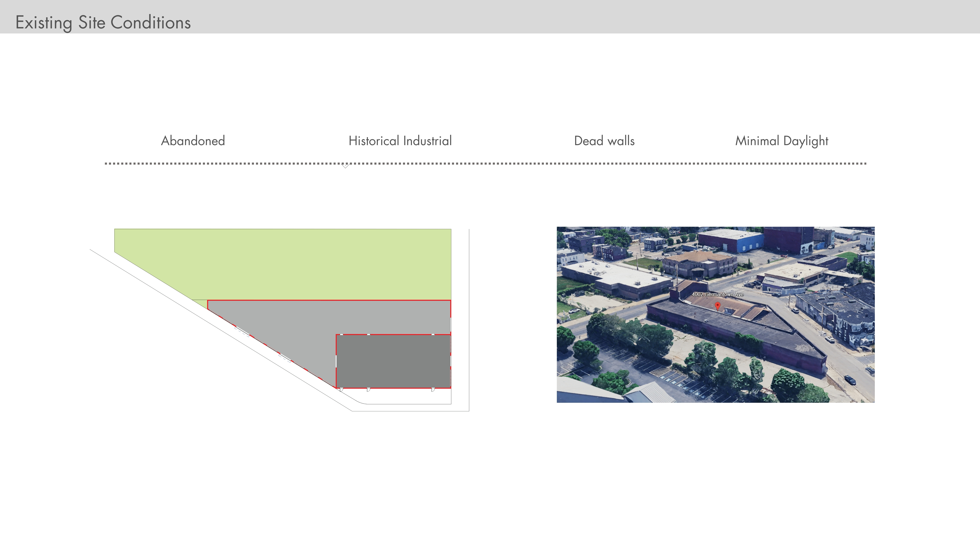Click the upper dashed-outline opening on the diagonal wall

point(242,331)
